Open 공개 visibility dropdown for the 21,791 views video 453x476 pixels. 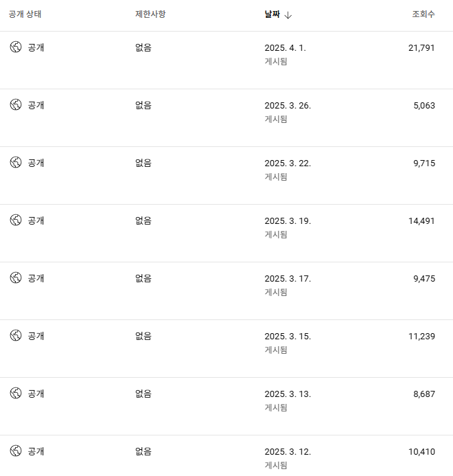tap(36, 47)
